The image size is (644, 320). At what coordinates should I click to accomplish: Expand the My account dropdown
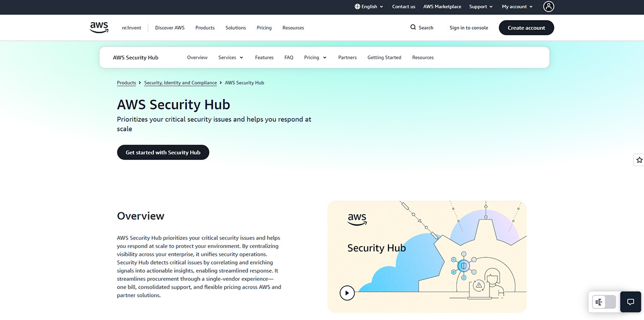tap(517, 7)
